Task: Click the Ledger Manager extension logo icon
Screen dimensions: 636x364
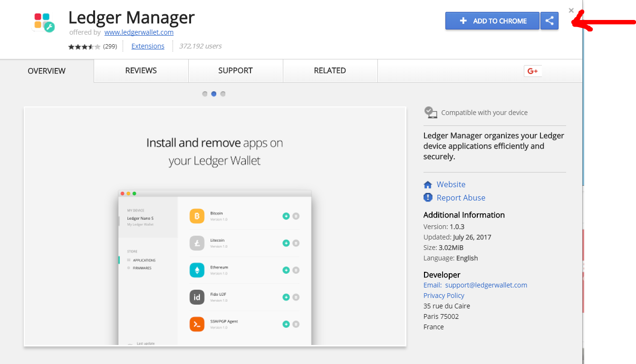Action: 44,22
